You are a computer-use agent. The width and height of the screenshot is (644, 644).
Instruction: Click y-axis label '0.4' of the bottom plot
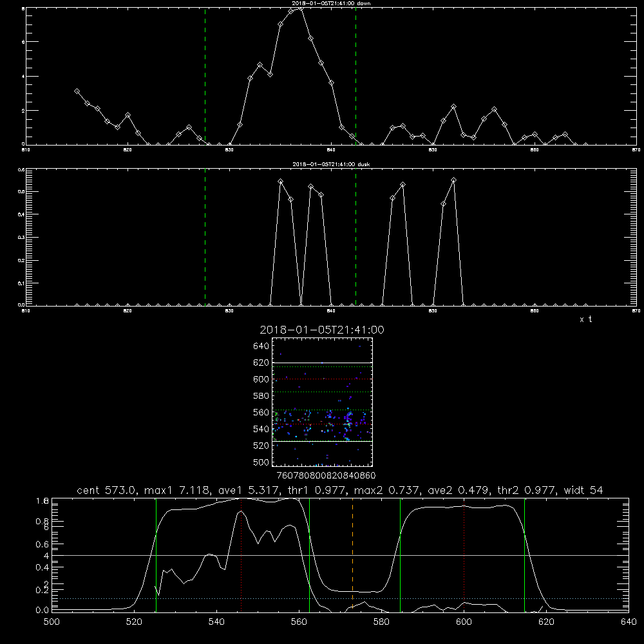[x=43, y=567]
